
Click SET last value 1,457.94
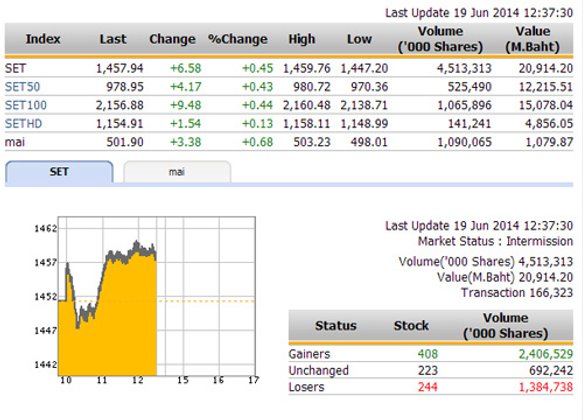[x=119, y=68]
